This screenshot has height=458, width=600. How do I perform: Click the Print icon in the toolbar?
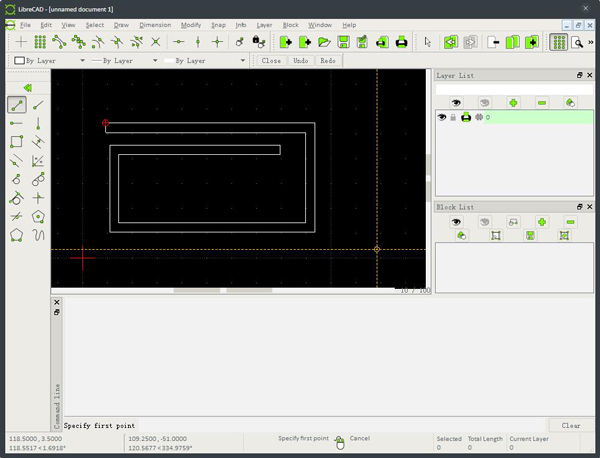401,42
